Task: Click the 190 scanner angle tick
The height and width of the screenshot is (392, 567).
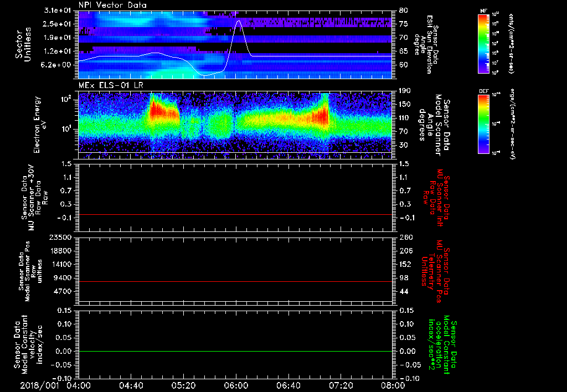Action: (x=405, y=91)
